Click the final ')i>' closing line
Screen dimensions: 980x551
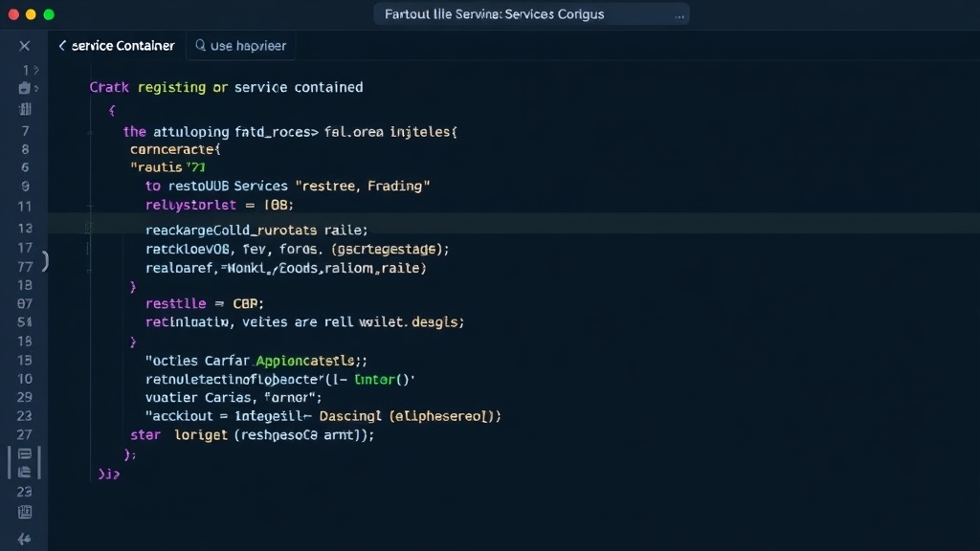(109, 474)
